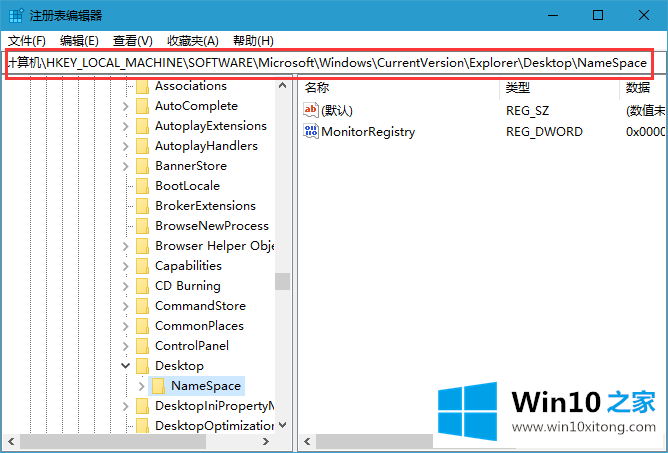Screen dimensions: 668x453
Task: Expand the Capabilities key
Action: pyautogui.click(x=126, y=266)
